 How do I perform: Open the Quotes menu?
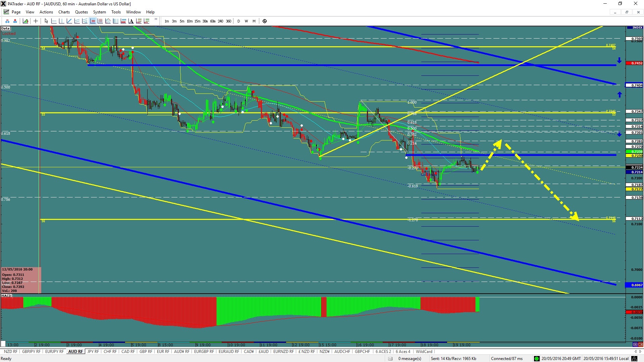coord(82,12)
